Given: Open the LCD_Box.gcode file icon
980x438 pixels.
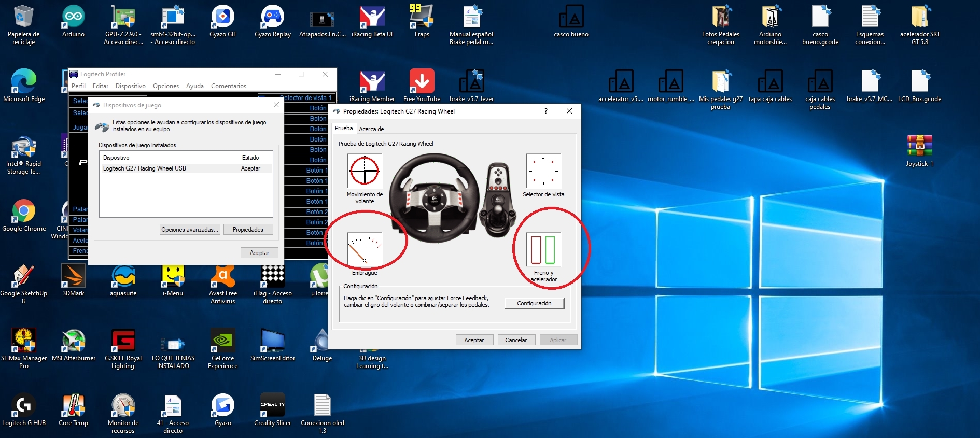Looking at the screenshot, I should coord(920,81).
